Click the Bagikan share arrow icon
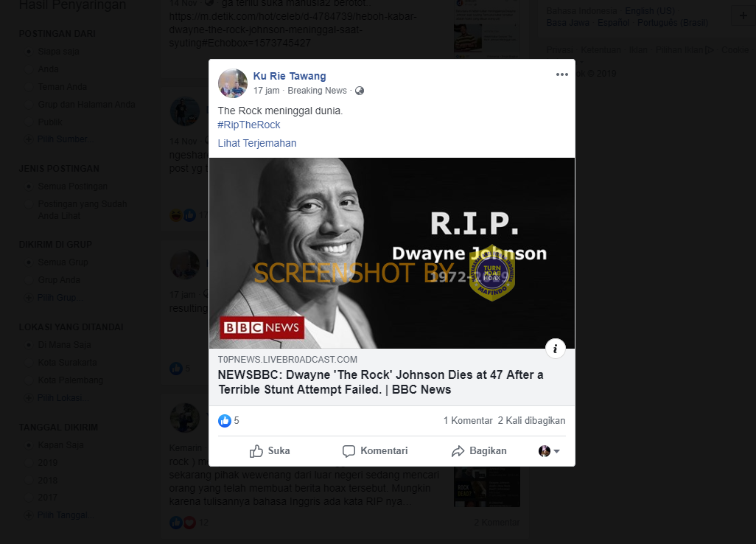 coord(458,451)
